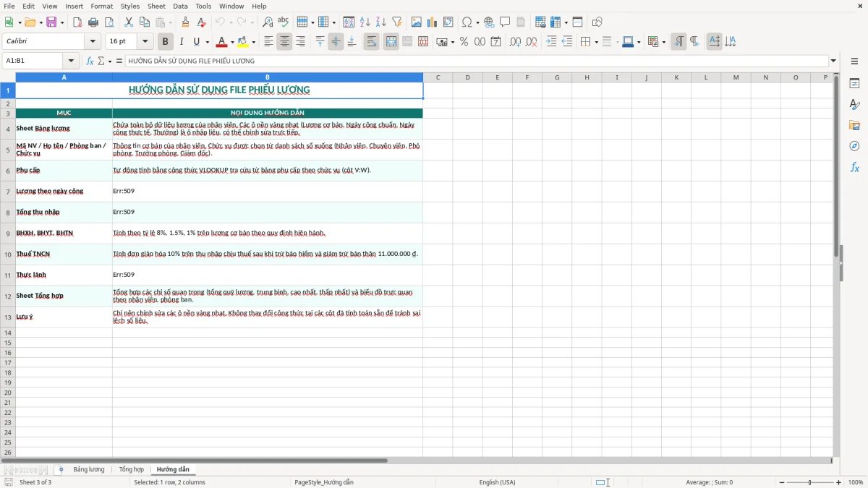Apply the yellow background color swatch

(x=242, y=42)
